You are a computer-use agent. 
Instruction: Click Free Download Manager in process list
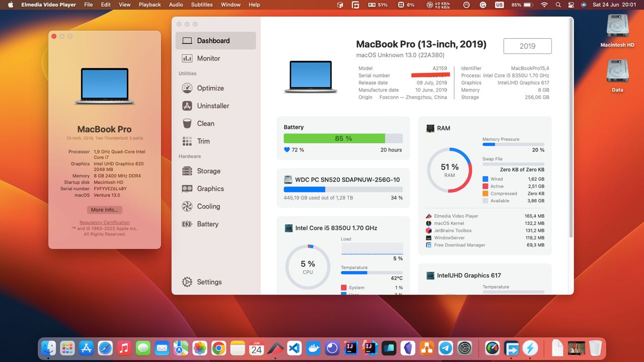[x=485, y=245]
